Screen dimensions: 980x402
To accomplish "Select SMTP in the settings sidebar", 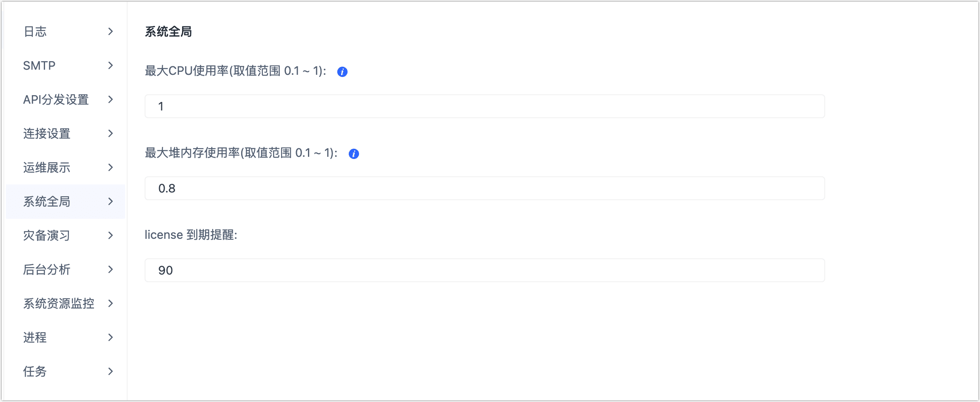I will 39,65.
